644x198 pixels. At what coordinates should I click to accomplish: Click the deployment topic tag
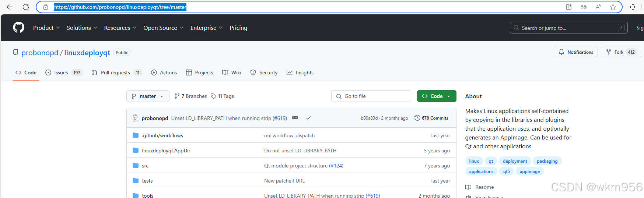(x=515, y=161)
